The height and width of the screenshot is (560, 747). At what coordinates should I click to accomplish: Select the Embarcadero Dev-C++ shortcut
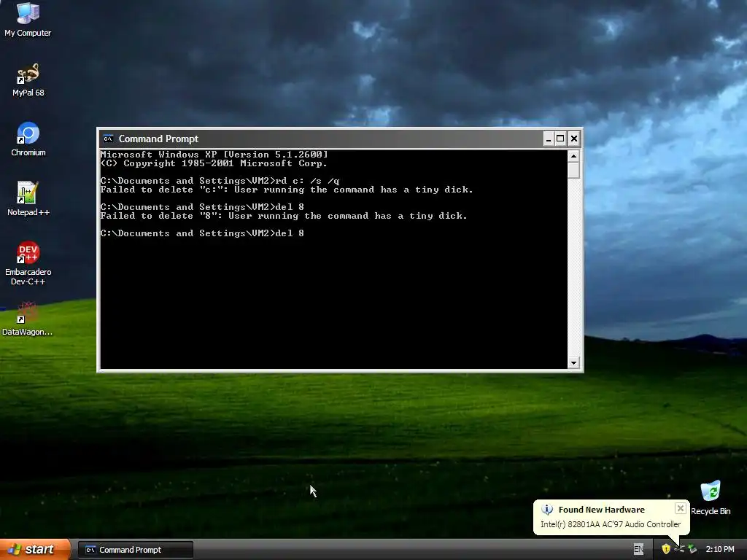pos(28,263)
